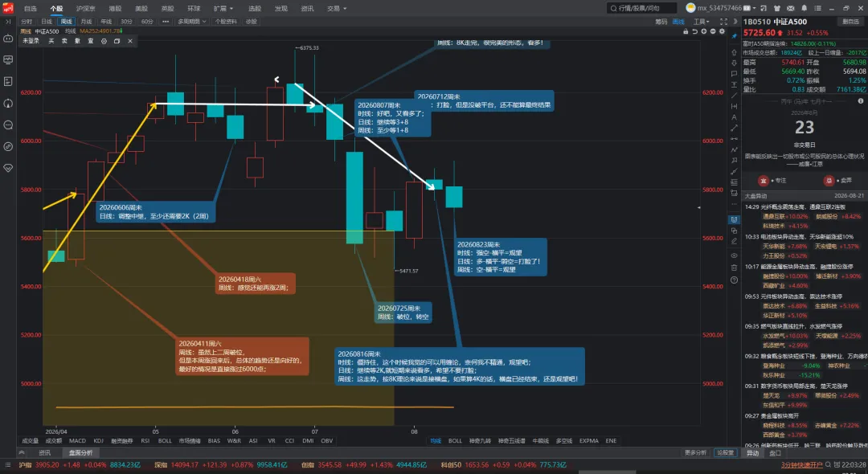Viewport: 868px width, 474px height.
Task: Expand the 多周期图 dropdown
Action: pyautogui.click(x=192, y=22)
